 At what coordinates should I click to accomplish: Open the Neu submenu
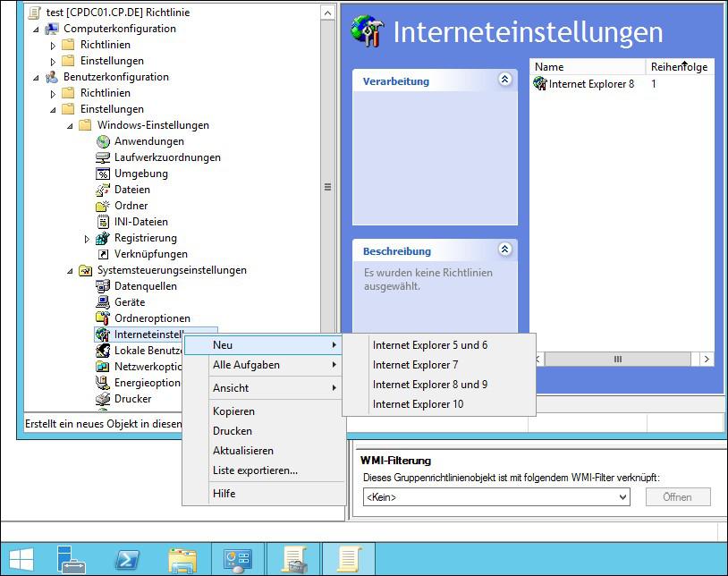[263, 345]
